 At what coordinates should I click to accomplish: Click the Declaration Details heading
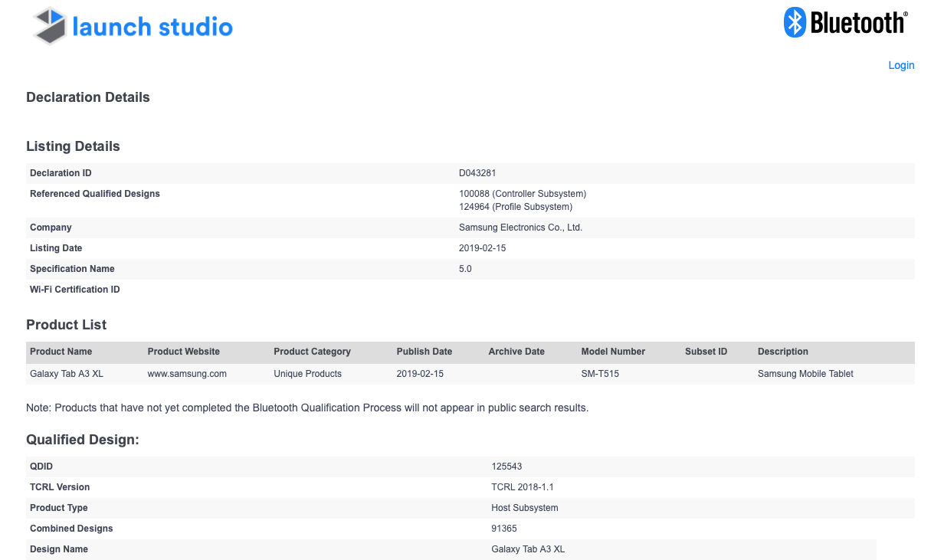[x=88, y=97]
